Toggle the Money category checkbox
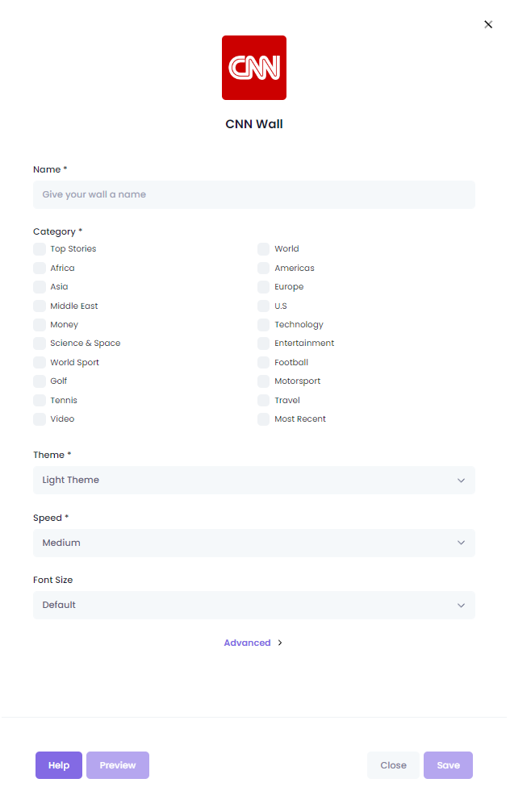 coord(40,325)
